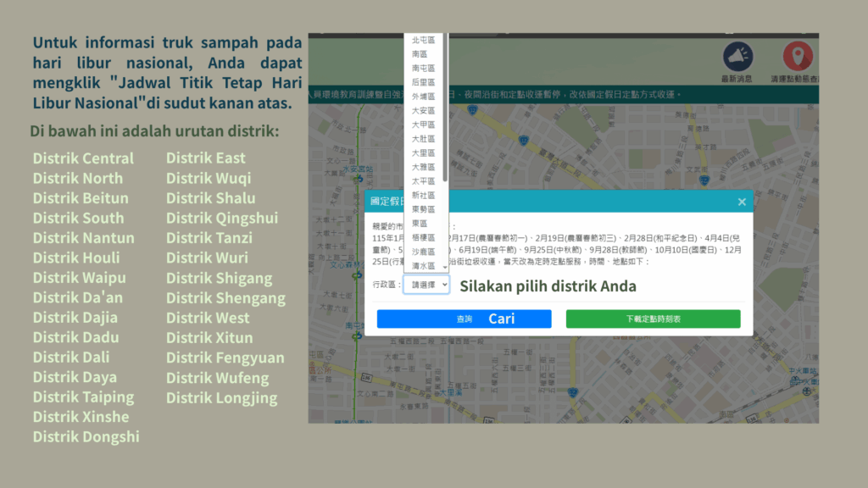Select 外埔區 from the district list
This screenshot has height=488, width=868.
tap(424, 97)
